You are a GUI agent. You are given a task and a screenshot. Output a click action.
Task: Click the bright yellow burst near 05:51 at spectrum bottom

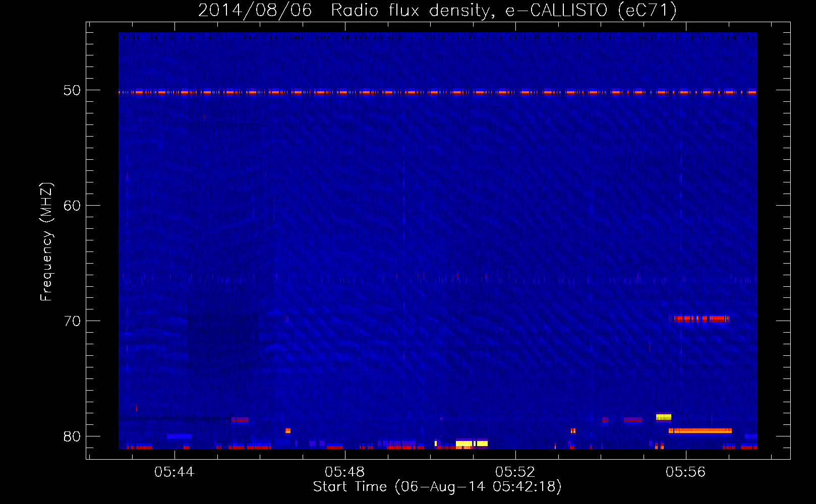[x=472, y=444]
